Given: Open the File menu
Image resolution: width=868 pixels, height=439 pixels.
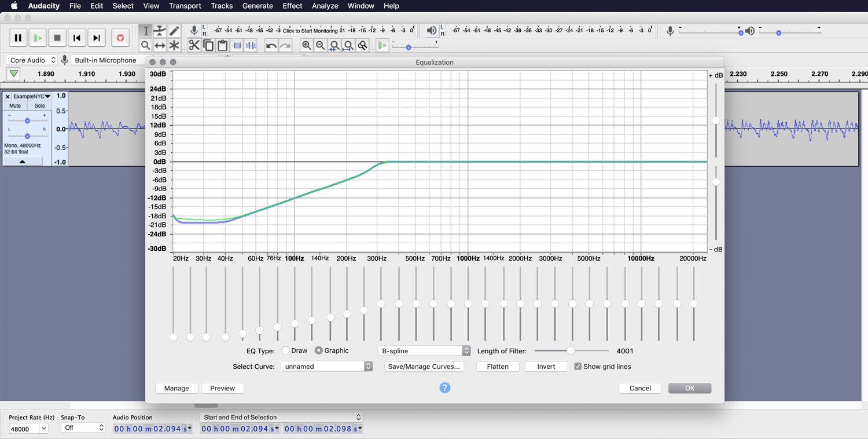Looking at the screenshot, I should coord(75,6).
